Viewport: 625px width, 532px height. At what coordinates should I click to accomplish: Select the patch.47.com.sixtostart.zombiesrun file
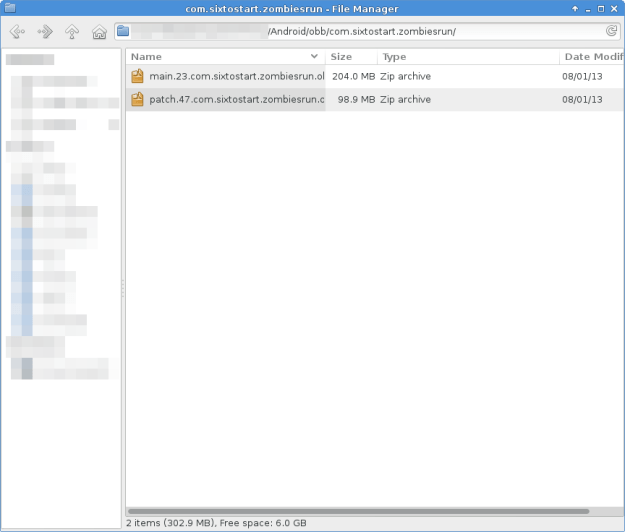[x=237, y=99]
